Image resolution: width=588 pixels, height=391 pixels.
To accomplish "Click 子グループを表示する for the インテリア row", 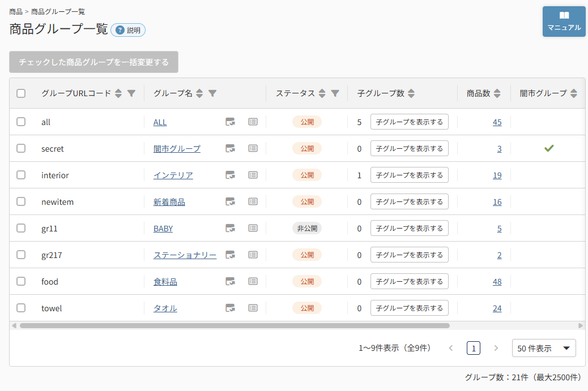I will (x=410, y=175).
